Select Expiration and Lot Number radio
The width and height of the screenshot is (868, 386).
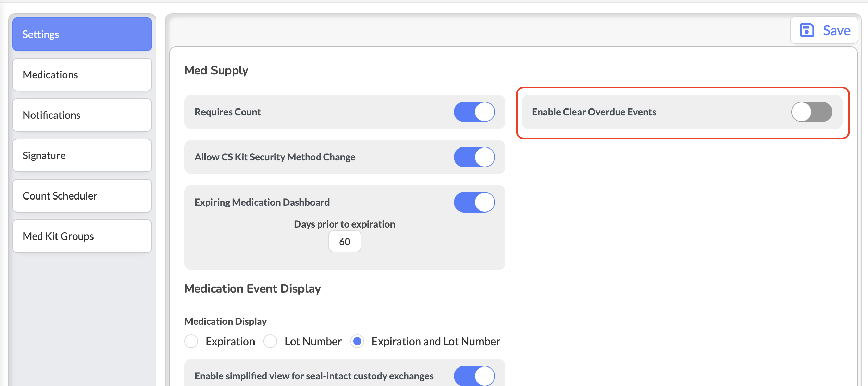coord(357,341)
